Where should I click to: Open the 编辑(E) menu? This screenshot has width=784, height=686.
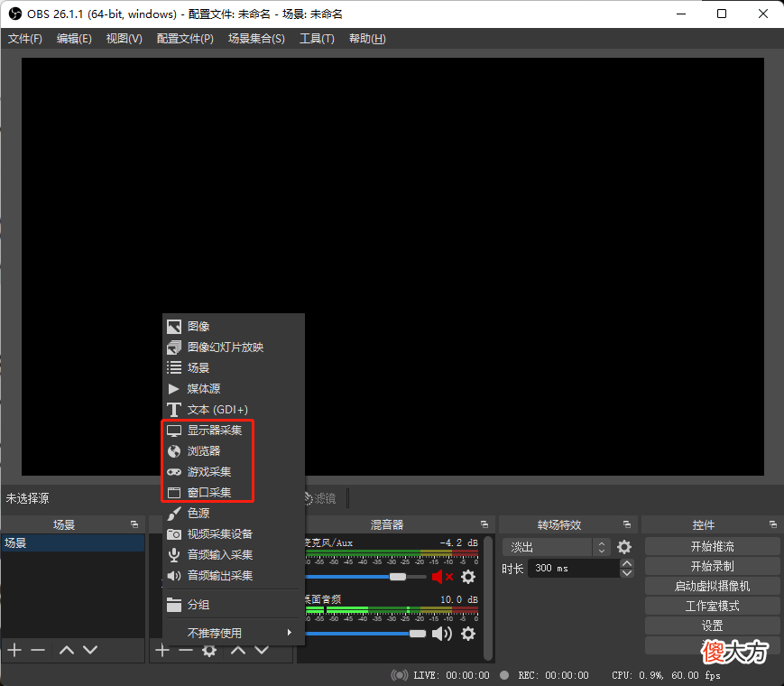point(74,39)
